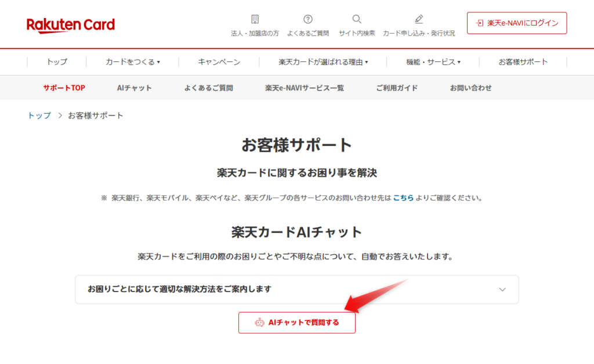Click the pencil icon for カード申し込み・発行状況
594x364 pixels.
pos(419,19)
